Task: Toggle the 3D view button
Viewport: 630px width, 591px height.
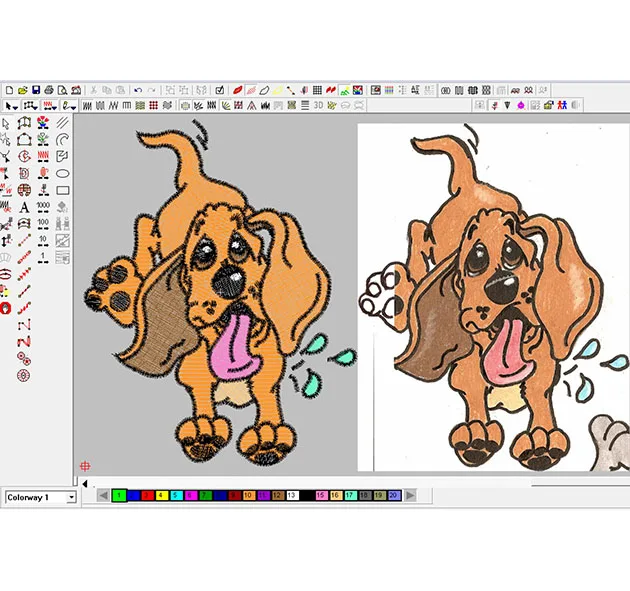Action: click(x=318, y=105)
